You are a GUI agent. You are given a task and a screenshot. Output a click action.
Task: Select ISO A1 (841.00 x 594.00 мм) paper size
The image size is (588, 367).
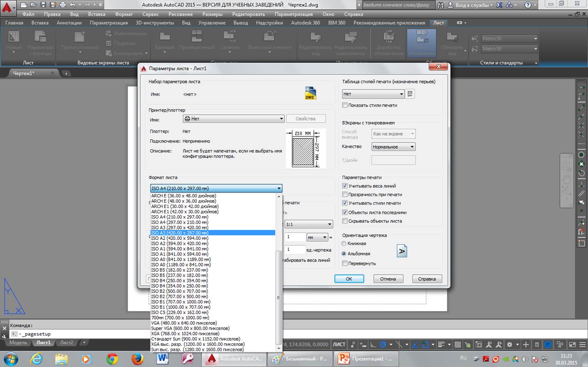pos(213,254)
